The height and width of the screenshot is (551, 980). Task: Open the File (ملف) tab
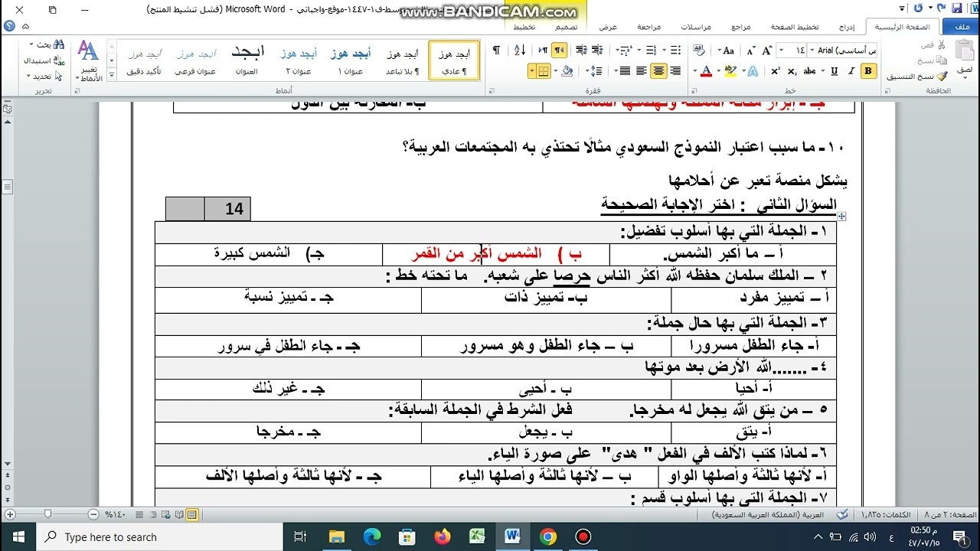[962, 27]
